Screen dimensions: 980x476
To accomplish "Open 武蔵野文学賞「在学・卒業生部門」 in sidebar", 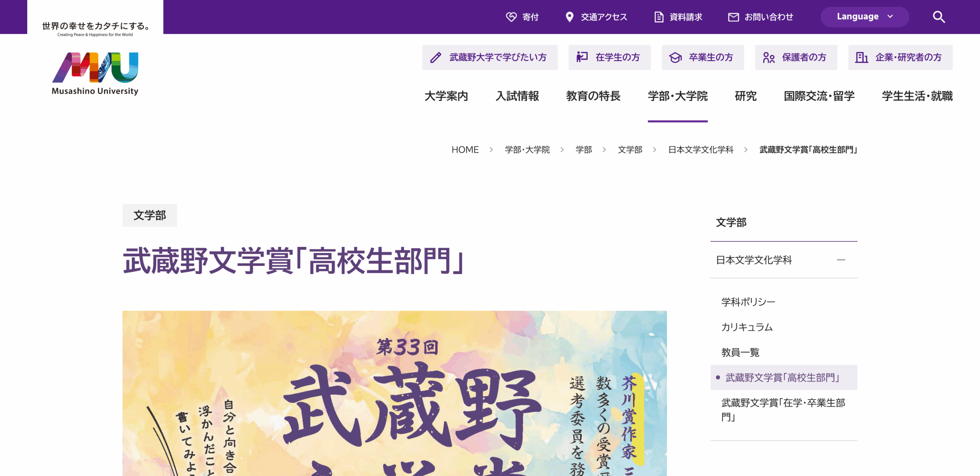I will [x=783, y=409].
